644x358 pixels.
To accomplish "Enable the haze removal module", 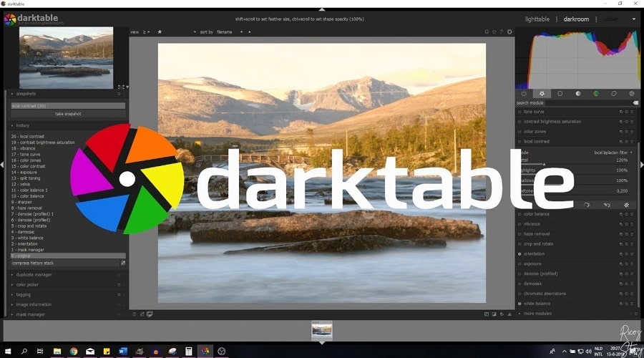I will click(519, 234).
